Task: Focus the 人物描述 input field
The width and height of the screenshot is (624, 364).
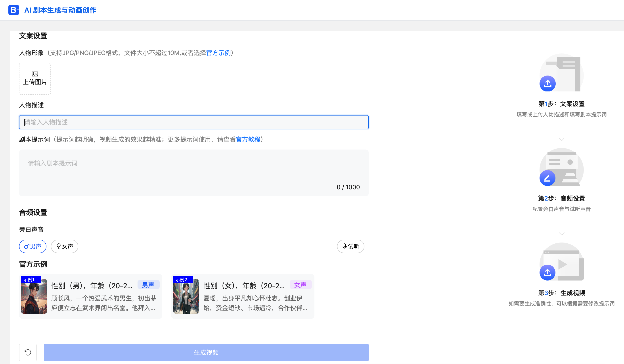Action: 194,122
